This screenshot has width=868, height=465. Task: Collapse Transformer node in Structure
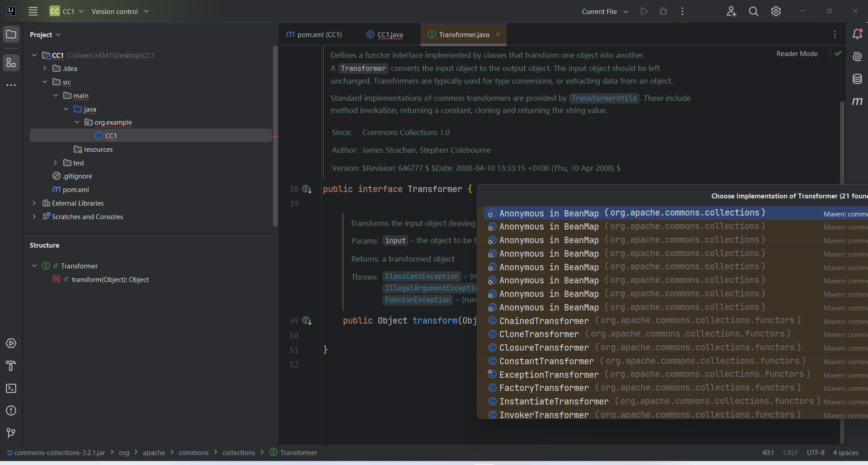(34, 266)
